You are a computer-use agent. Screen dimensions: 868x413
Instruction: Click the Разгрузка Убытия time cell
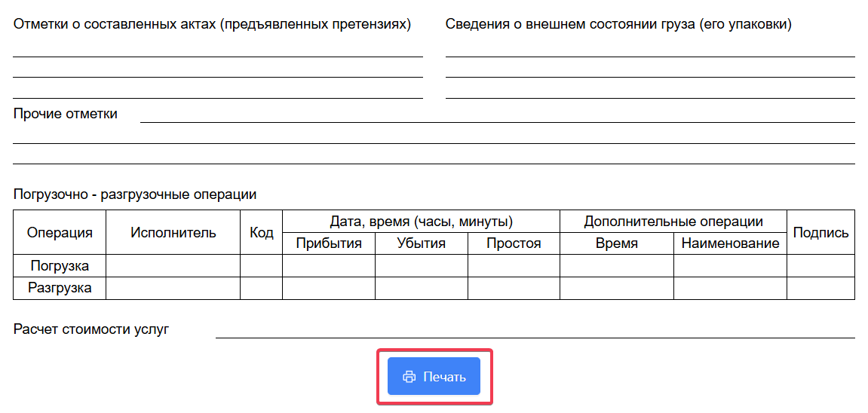tap(422, 288)
